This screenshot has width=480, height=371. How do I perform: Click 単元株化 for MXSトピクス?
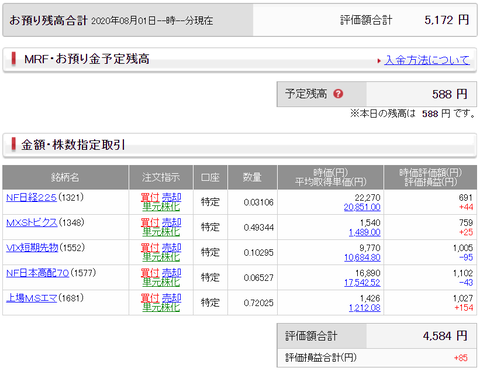click(x=161, y=232)
